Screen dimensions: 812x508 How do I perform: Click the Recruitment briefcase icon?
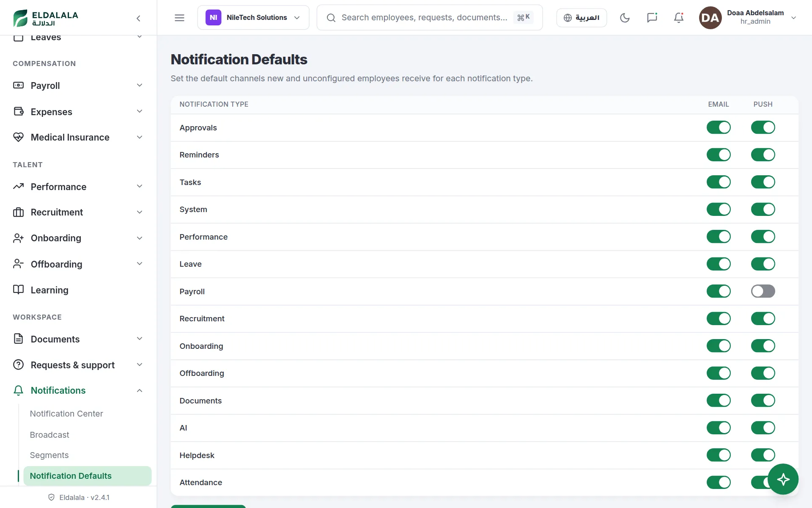point(18,212)
